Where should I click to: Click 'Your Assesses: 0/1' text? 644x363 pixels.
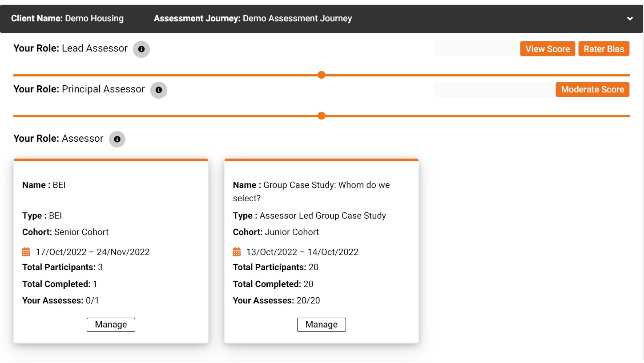tap(60, 301)
